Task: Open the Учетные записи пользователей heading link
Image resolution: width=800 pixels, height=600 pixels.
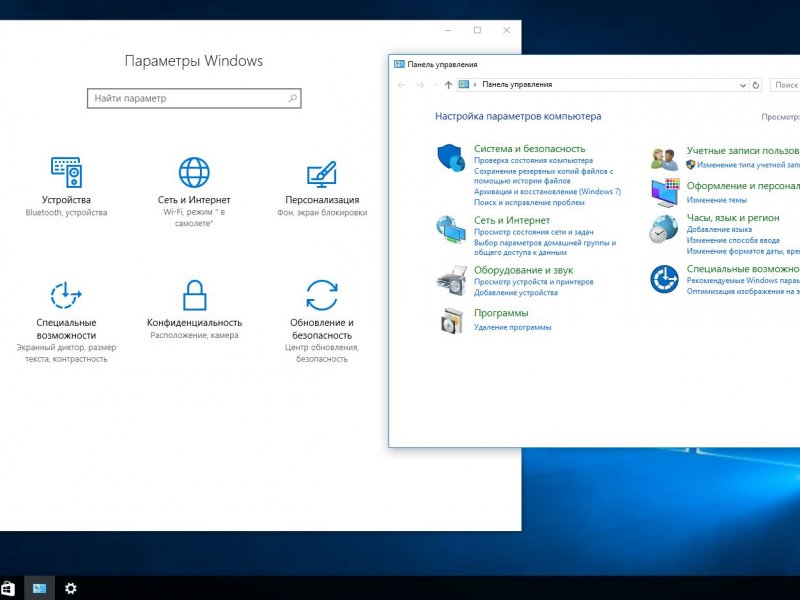Action: click(x=743, y=151)
